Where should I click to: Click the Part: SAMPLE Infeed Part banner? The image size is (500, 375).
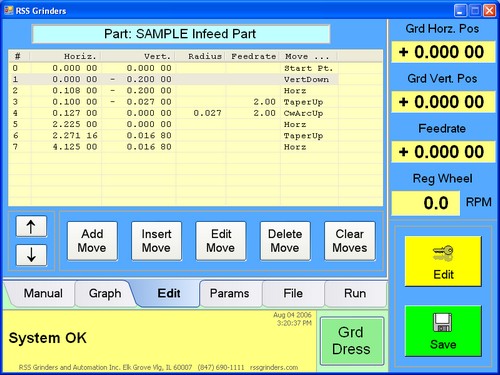click(181, 34)
